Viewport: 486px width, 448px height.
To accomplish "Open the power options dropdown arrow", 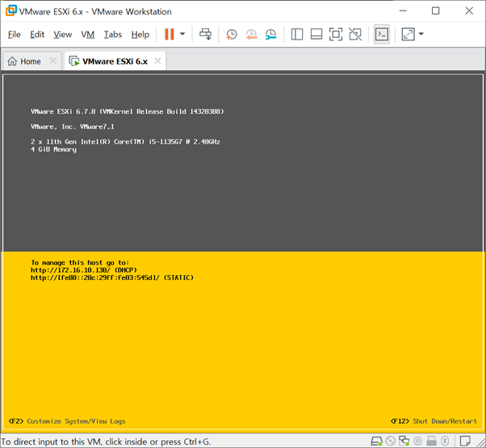I will pyautogui.click(x=182, y=34).
